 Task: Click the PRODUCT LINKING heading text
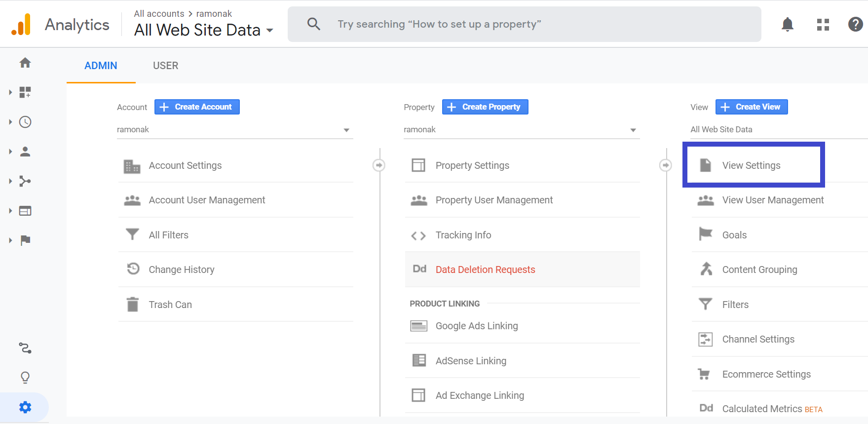[445, 304]
